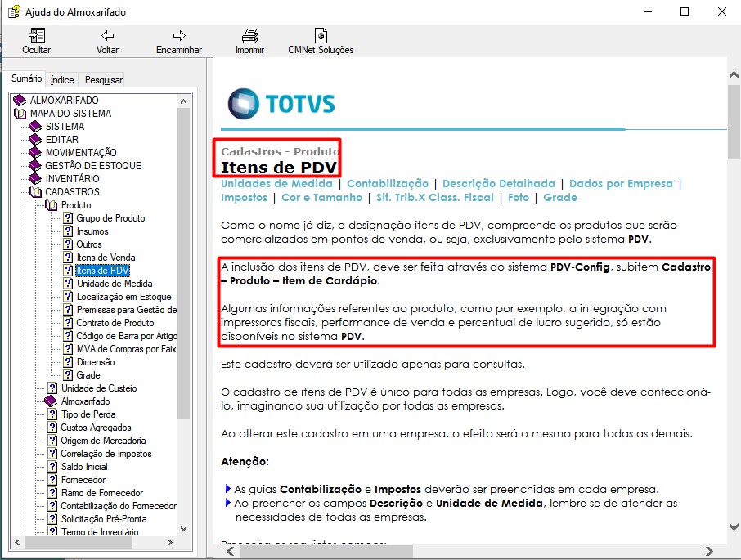Switch to the Pesquisar tab
Image resolution: width=741 pixels, height=560 pixels.
tap(104, 80)
